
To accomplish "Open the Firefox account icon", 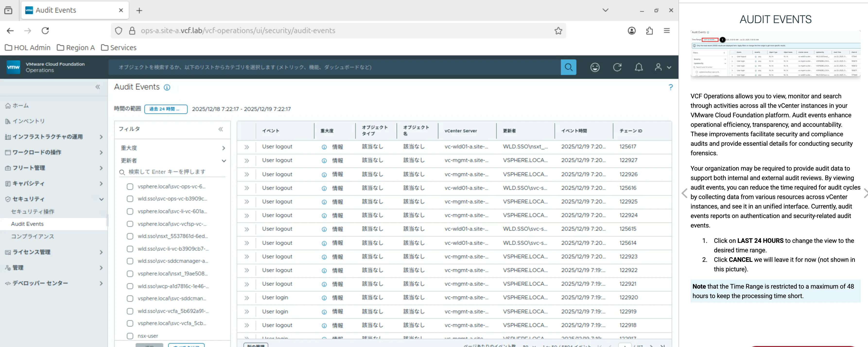I will tap(632, 31).
